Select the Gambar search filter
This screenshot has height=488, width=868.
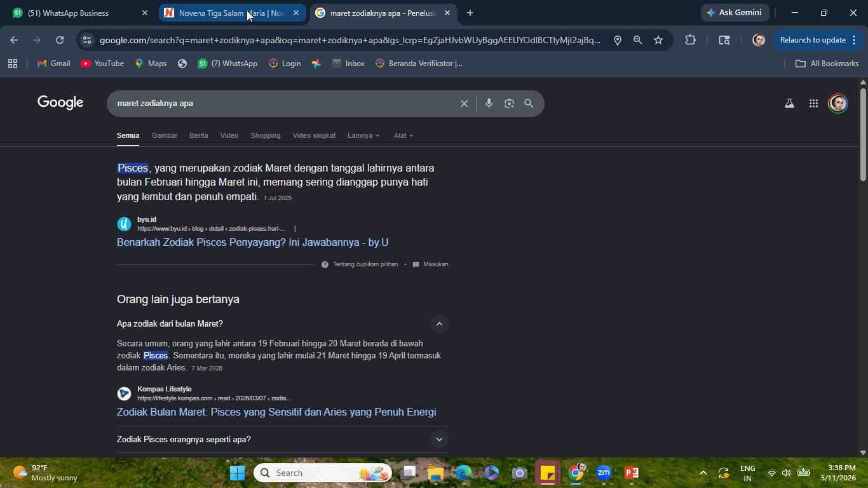point(165,135)
